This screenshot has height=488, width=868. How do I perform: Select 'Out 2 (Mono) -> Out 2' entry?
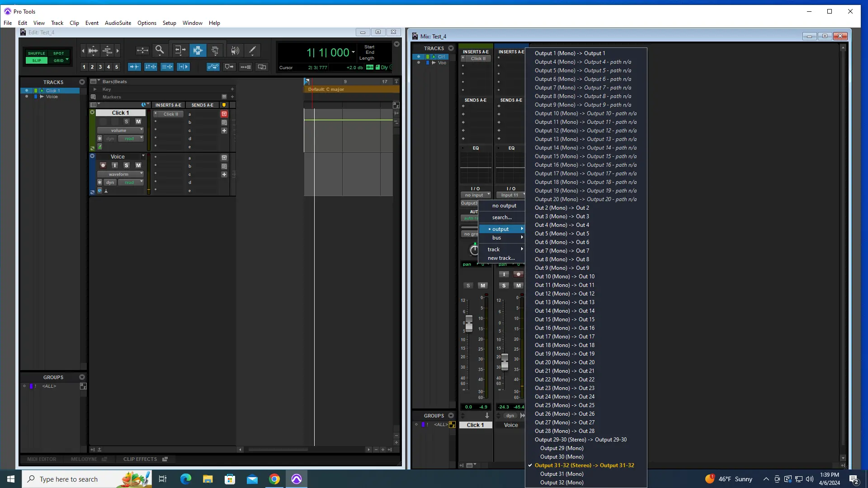tap(586, 208)
